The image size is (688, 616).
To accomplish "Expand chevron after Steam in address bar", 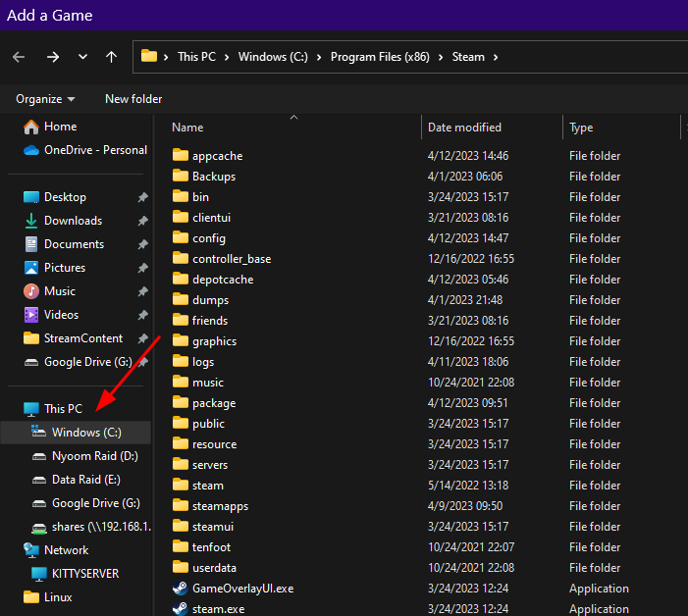I will (x=496, y=57).
